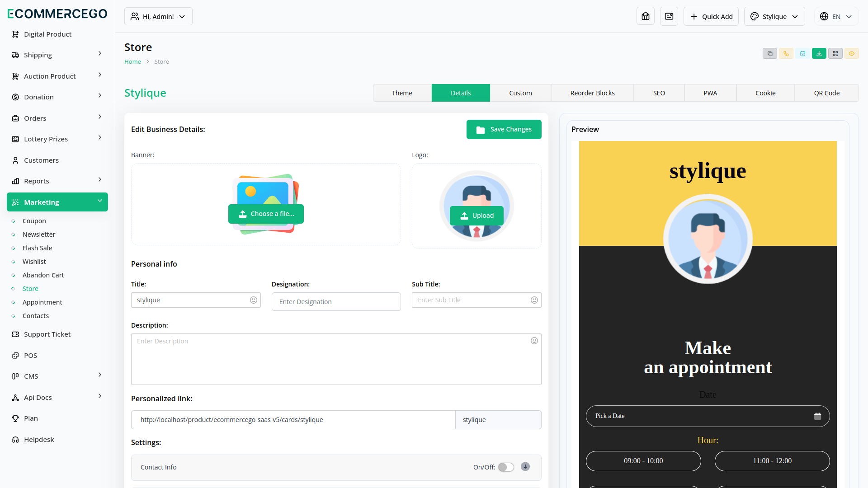Open the QR code grid icon button
Viewport: 868px width, 488px height.
tap(835, 54)
